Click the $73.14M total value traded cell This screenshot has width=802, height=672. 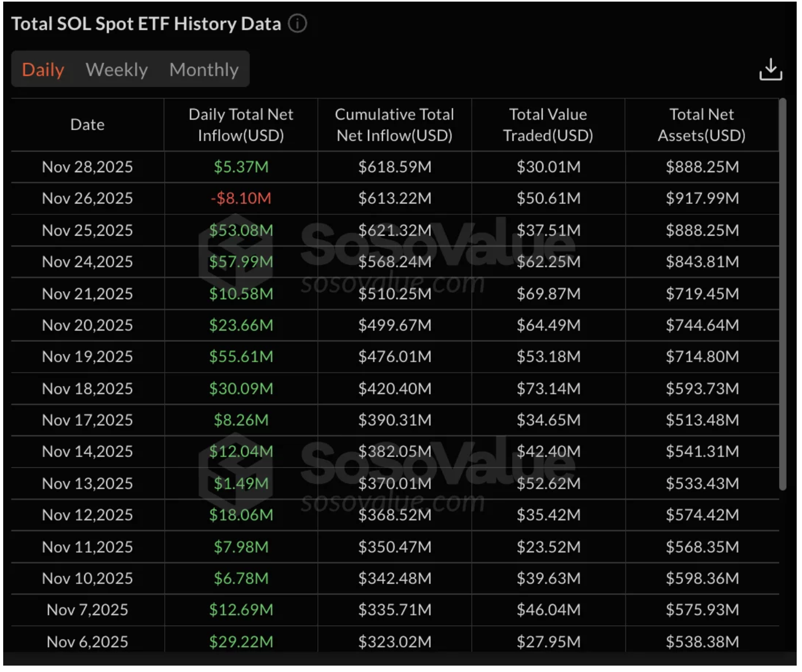[x=548, y=389]
